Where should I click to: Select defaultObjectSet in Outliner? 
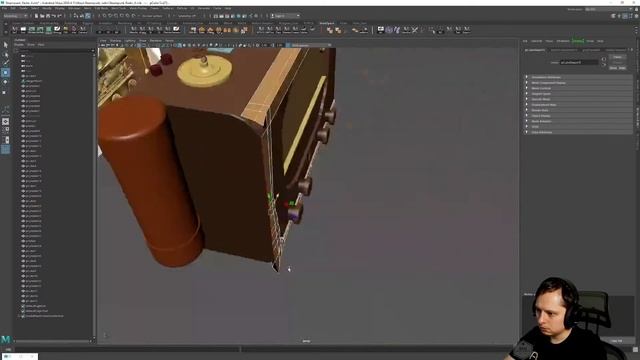click(38, 311)
